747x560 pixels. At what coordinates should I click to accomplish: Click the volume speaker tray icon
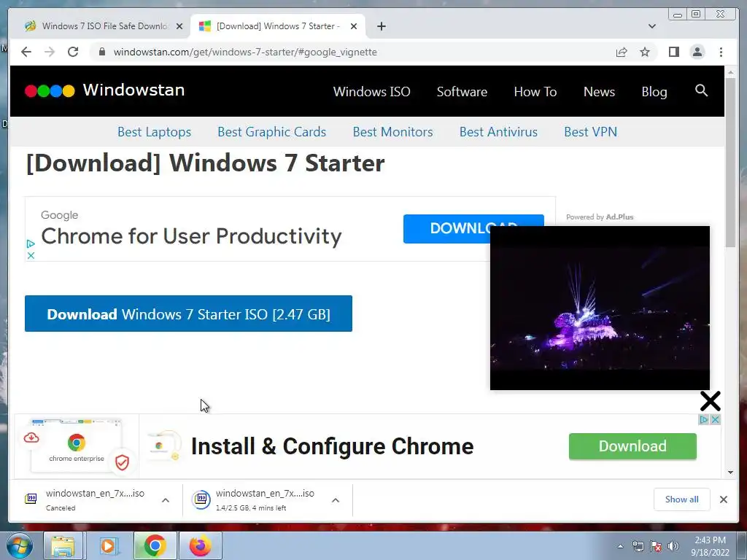pyautogui.click(x=673, y=546)
